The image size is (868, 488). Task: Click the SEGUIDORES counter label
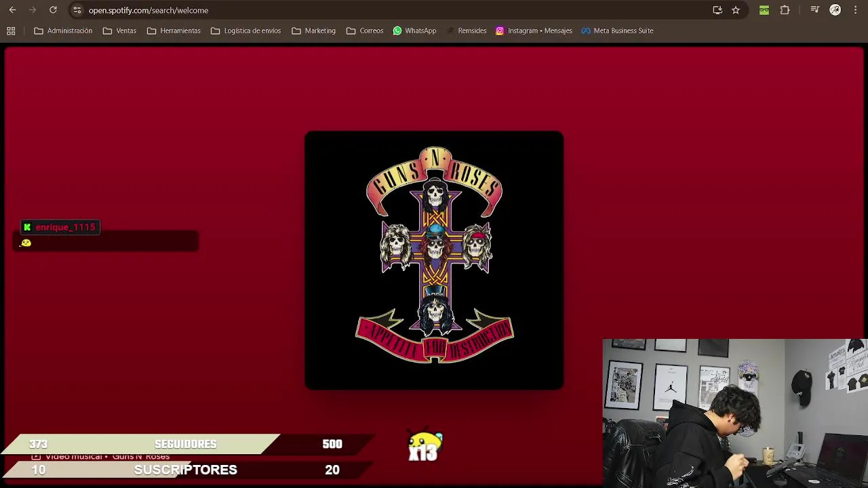click(x=185, y=444)
